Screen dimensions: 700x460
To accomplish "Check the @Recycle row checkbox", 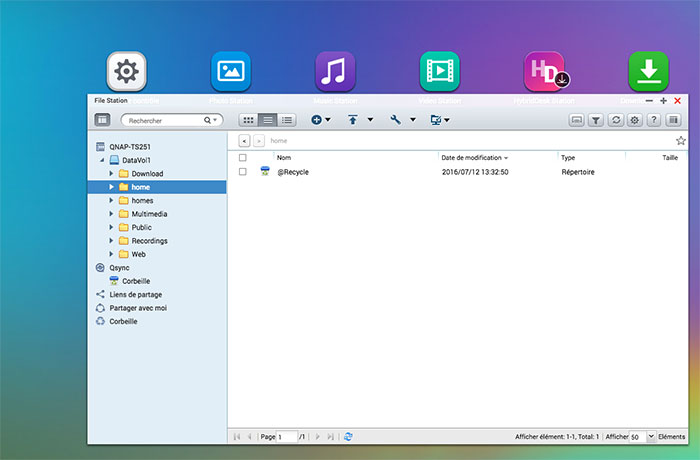I will (x=242, y=171).
